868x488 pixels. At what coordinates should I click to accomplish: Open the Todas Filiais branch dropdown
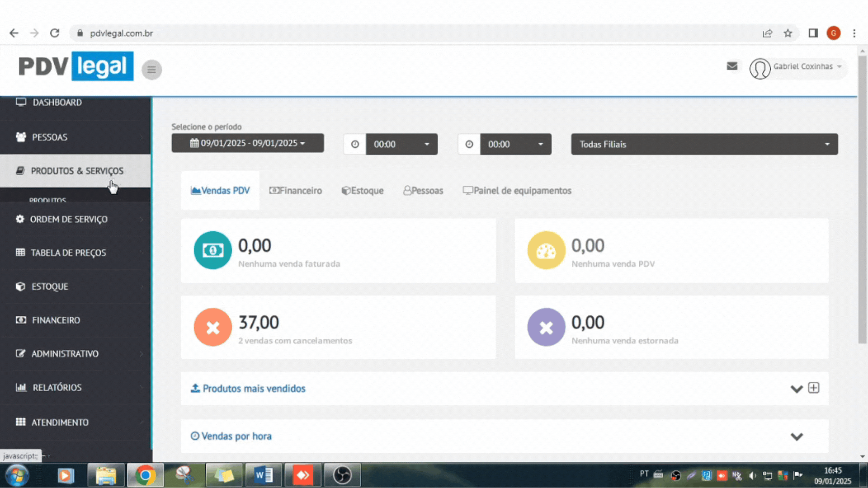[x=704, y=144]
